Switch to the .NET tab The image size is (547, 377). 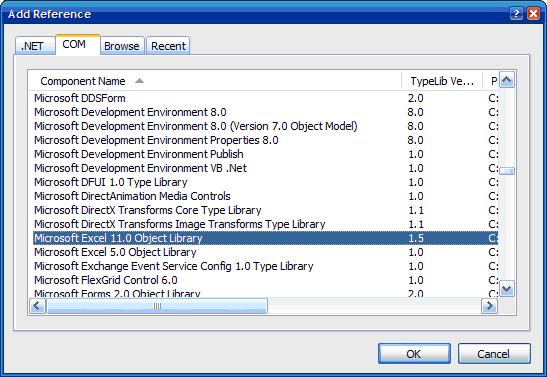pyautogui.click(x=35, y=46)
